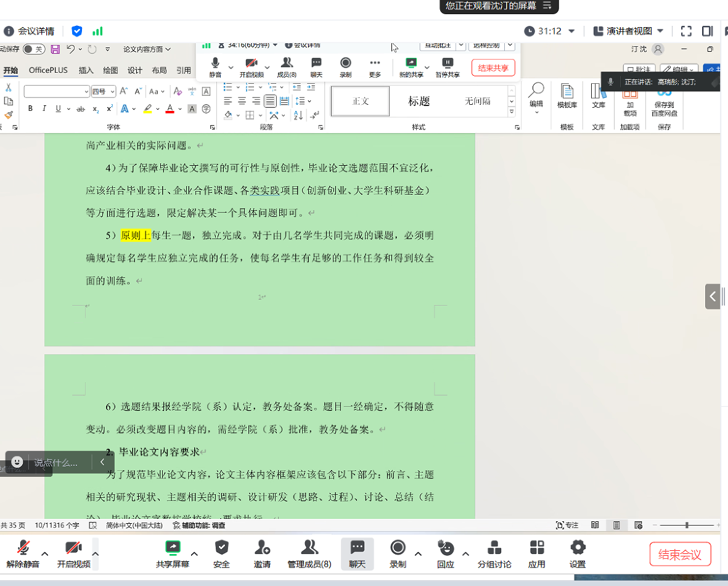
Task: Expand the 演讲者视图 view dropdown
Action: [x=660, y=31]
